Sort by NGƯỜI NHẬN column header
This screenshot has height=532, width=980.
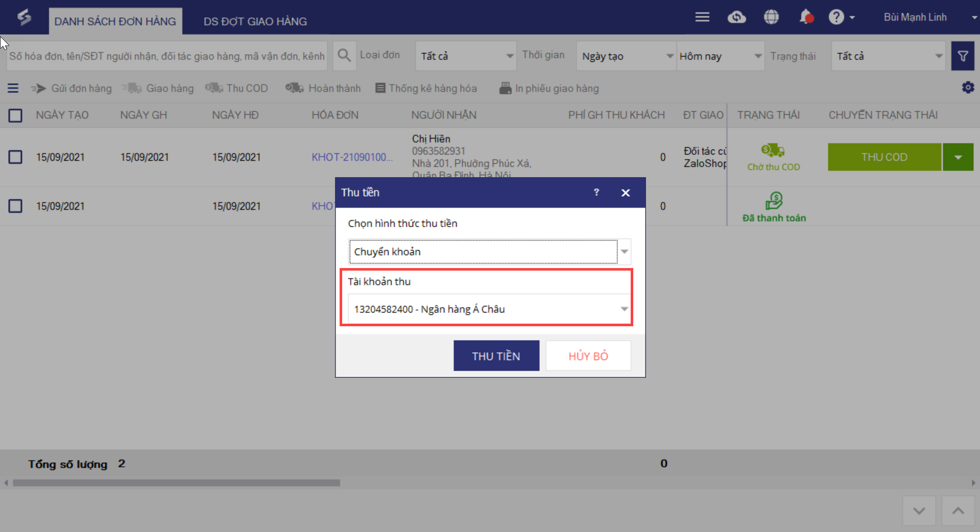point(444,115)
